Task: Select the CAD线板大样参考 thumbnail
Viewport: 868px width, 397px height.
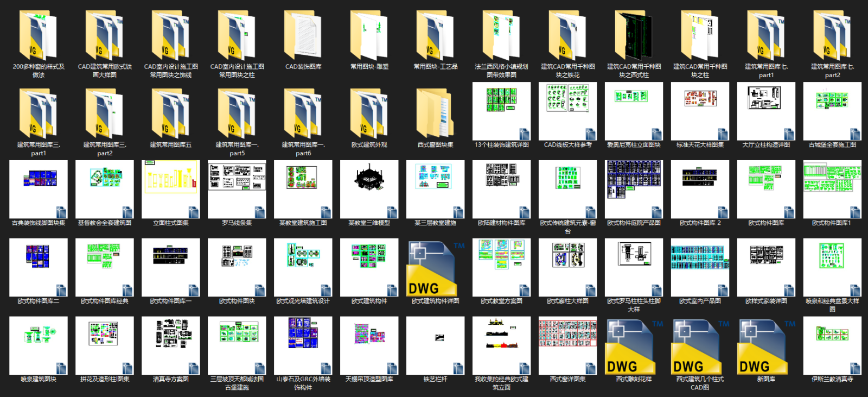Action: [x=567, y=111]
